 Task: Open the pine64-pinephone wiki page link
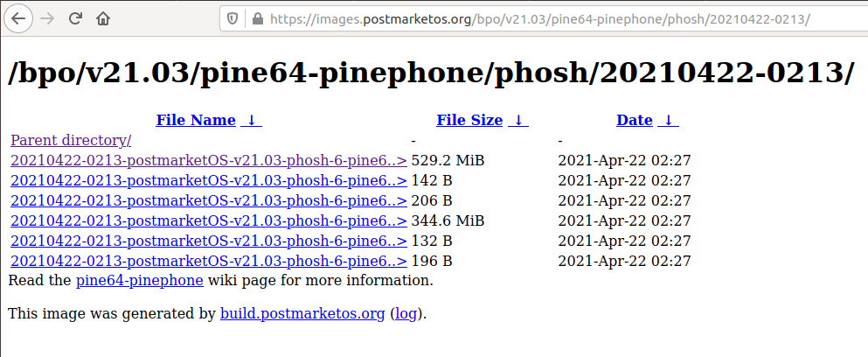[140, 281]
